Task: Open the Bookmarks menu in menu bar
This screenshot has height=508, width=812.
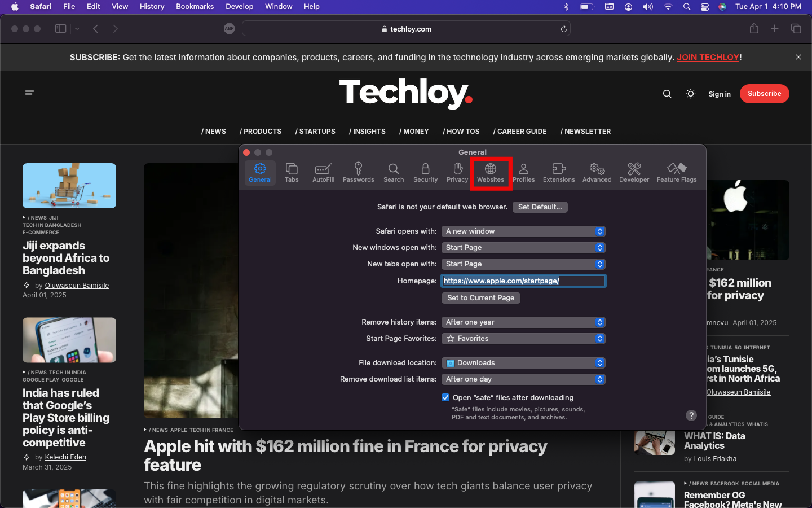Action: coord(195,7)
